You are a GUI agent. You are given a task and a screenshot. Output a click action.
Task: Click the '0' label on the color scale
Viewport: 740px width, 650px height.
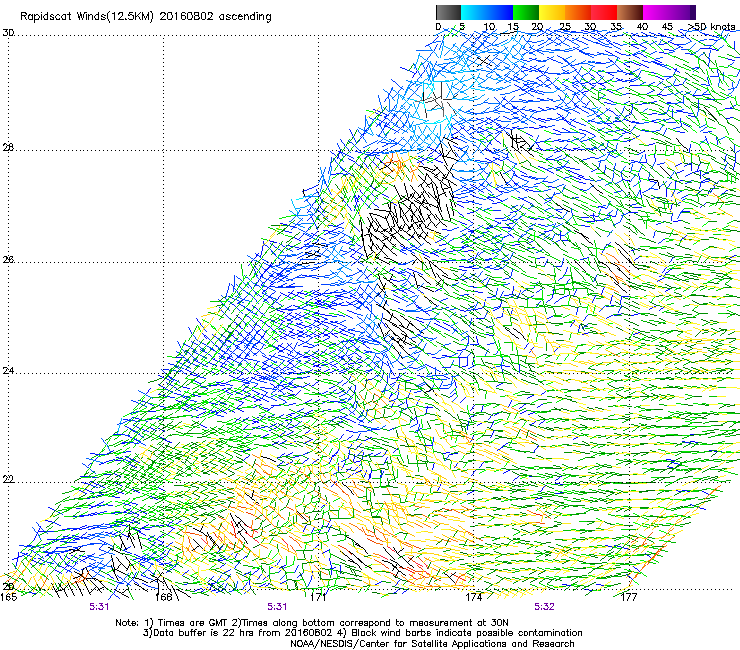pyautogui.click(x=438, y=27)
